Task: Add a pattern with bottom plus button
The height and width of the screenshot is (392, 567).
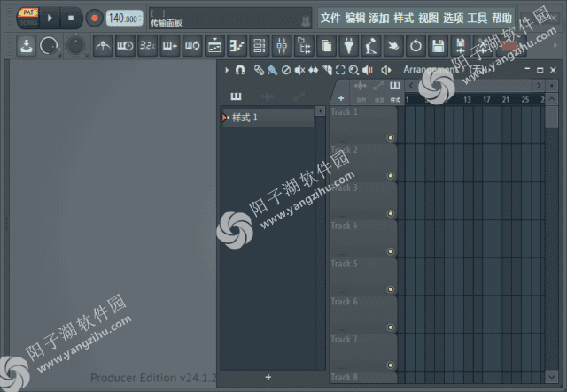Action: click(268, 377)
